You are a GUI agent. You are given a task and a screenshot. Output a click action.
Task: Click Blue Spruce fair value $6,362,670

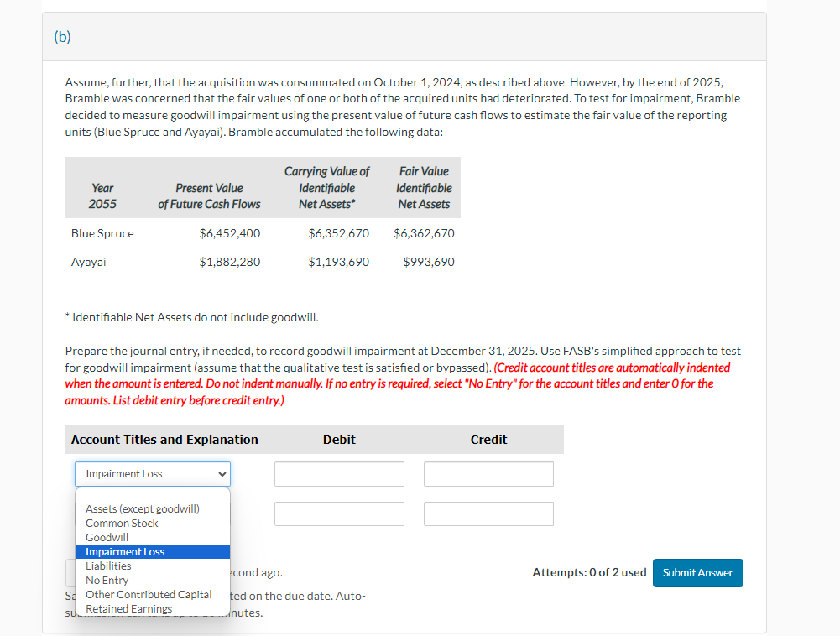(x=424, y=233)
